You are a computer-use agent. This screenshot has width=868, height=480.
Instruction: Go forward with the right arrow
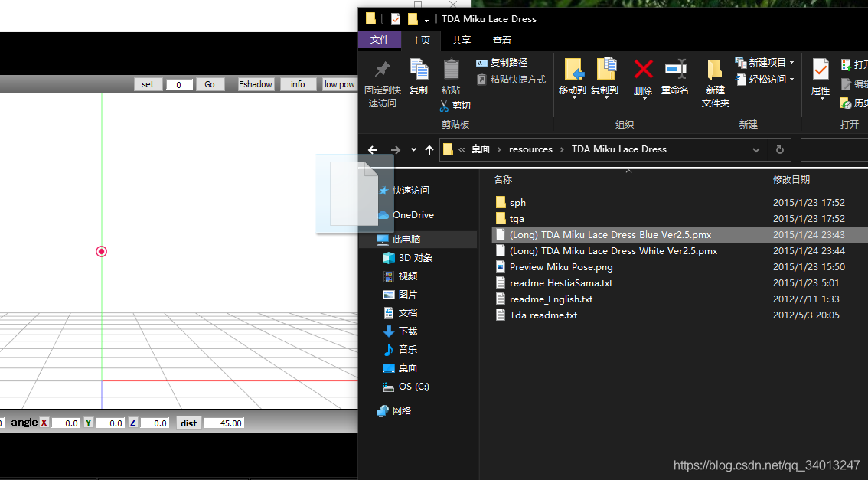(395, 150)
